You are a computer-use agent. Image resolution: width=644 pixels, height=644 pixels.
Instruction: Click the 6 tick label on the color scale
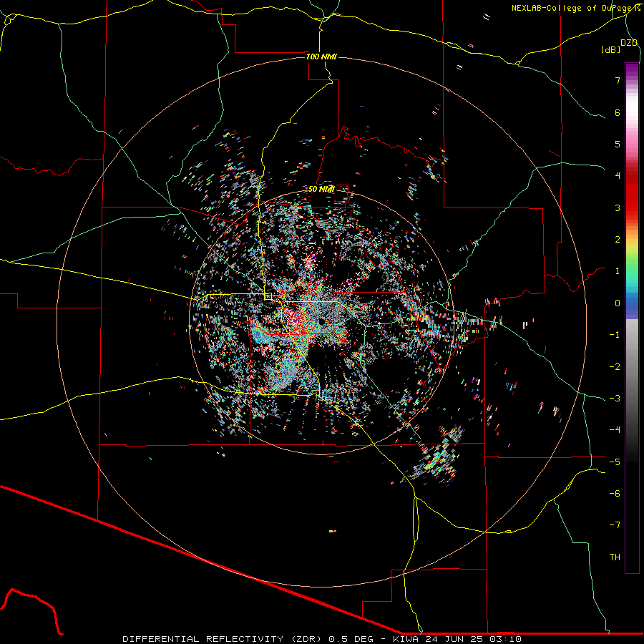point(618,112)
